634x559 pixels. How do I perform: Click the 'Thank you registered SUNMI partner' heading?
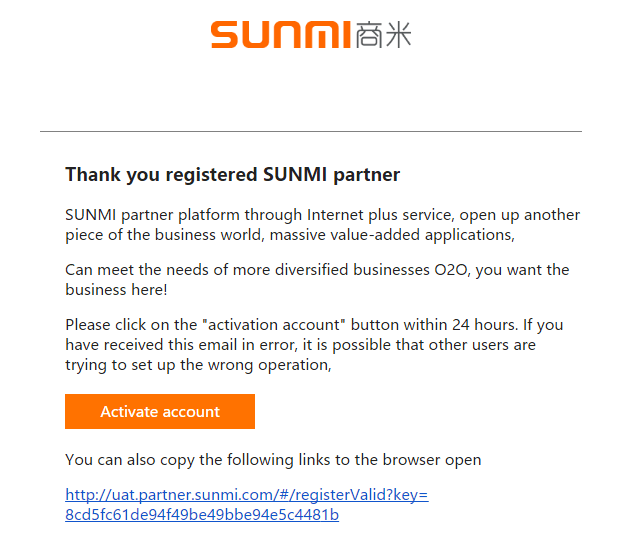tap(232, 175)
